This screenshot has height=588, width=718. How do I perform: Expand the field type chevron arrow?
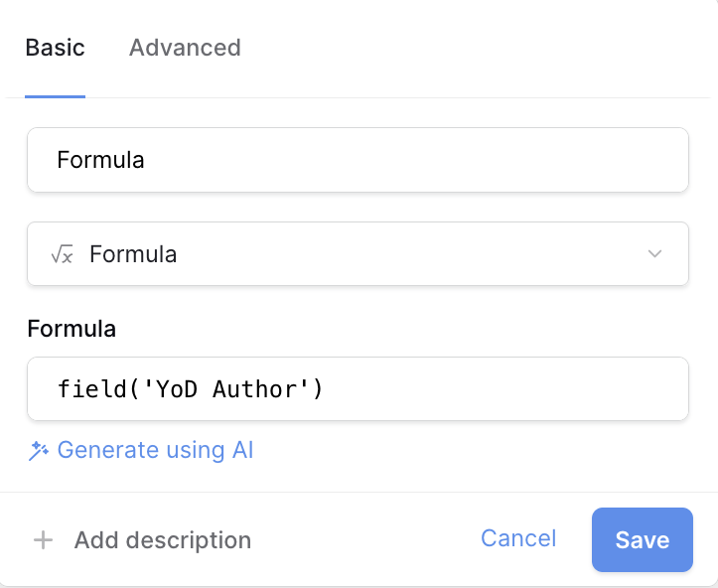(654, 254)
